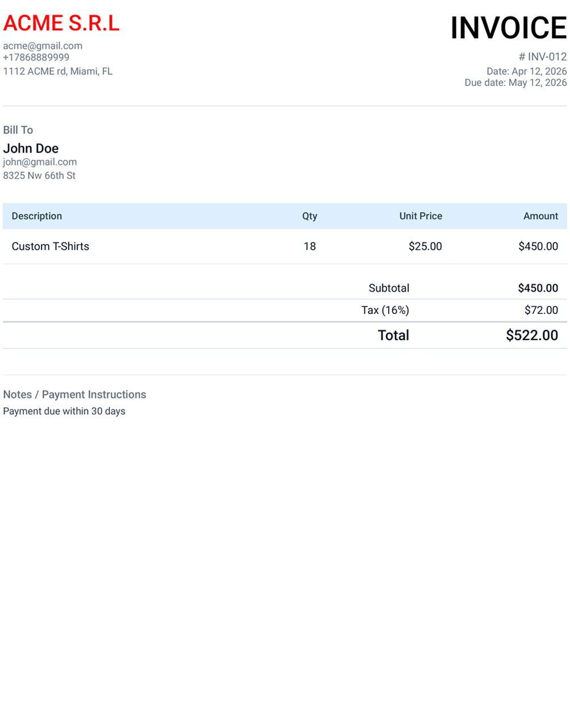
Task: Open the john@gmail.com email address
Action: pyautogui.click(x=40, y=162)
